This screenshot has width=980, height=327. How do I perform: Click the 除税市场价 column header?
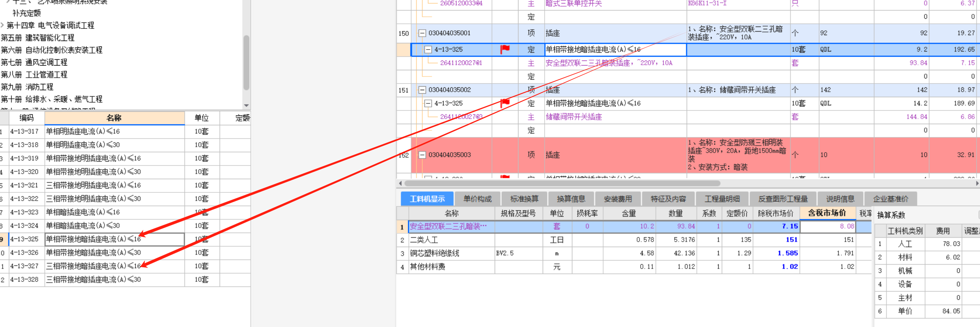tap(776, 213)
